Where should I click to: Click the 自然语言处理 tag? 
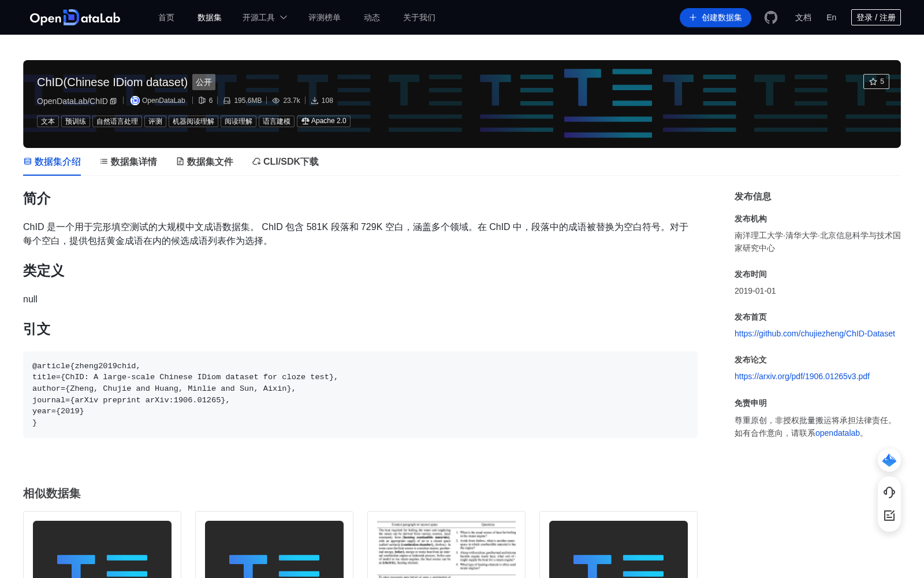pyautogui.click(x=117, y=121)
